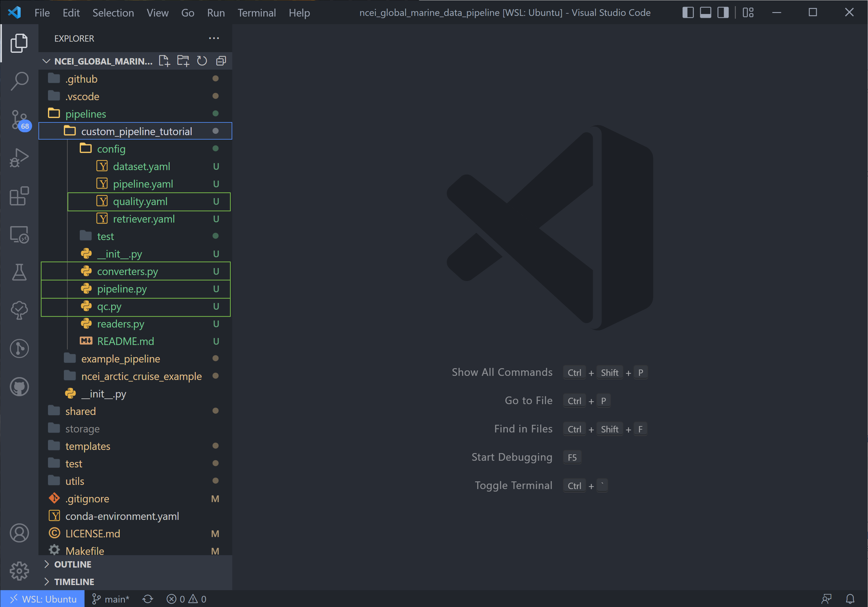Open the Terminal menu

(257, 13)
